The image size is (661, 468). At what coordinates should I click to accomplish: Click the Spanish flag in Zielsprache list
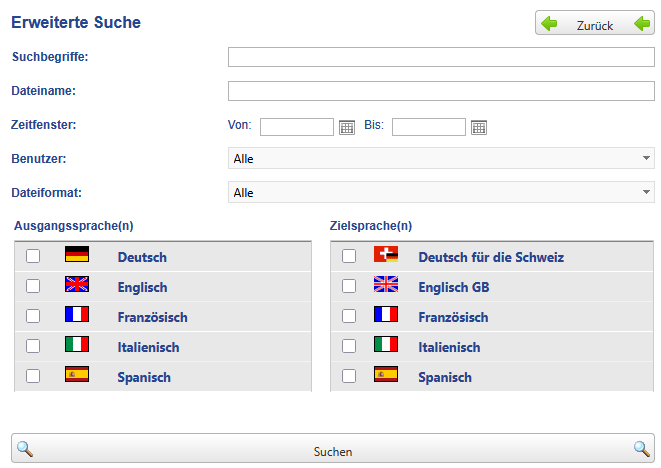[386, 376]
